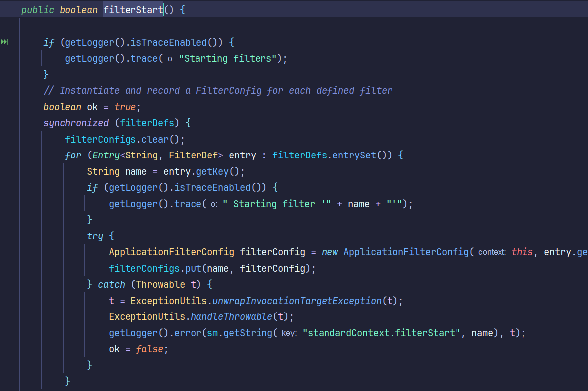Viewport: 588px width, 391px height.
Task: Click trace call on the name concatenation line
Action: coord(188,204)
